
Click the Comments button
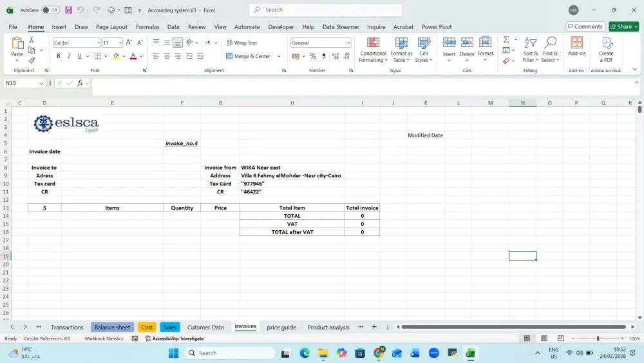(x=585, y=26)
